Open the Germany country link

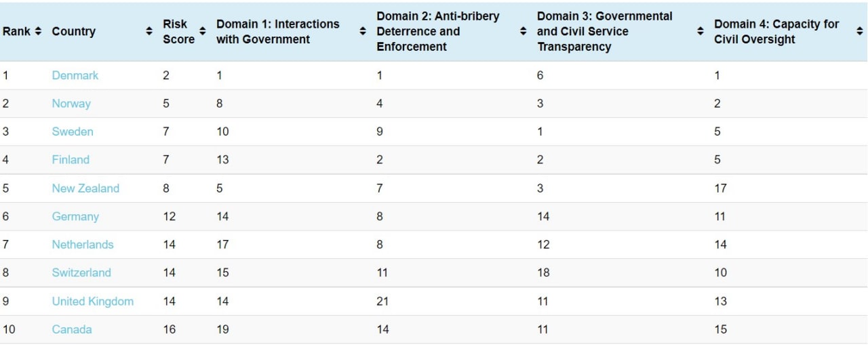(x=75, y=217)
